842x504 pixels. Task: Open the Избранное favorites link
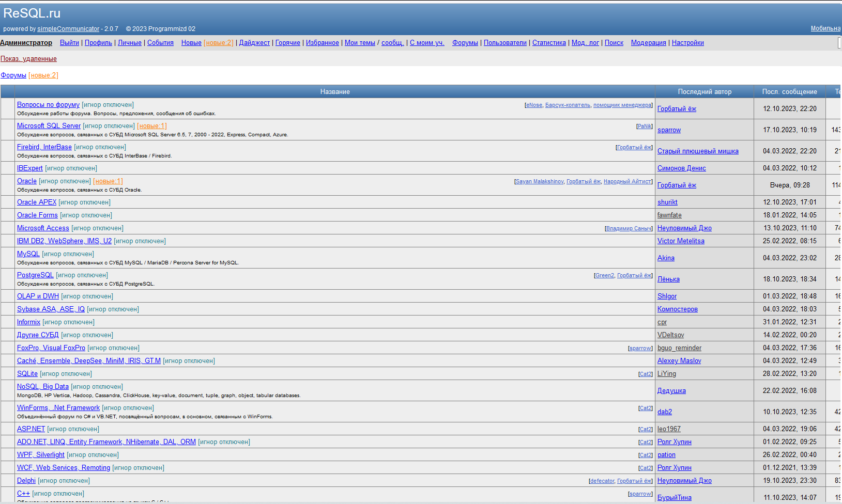[x=322, y=43]
